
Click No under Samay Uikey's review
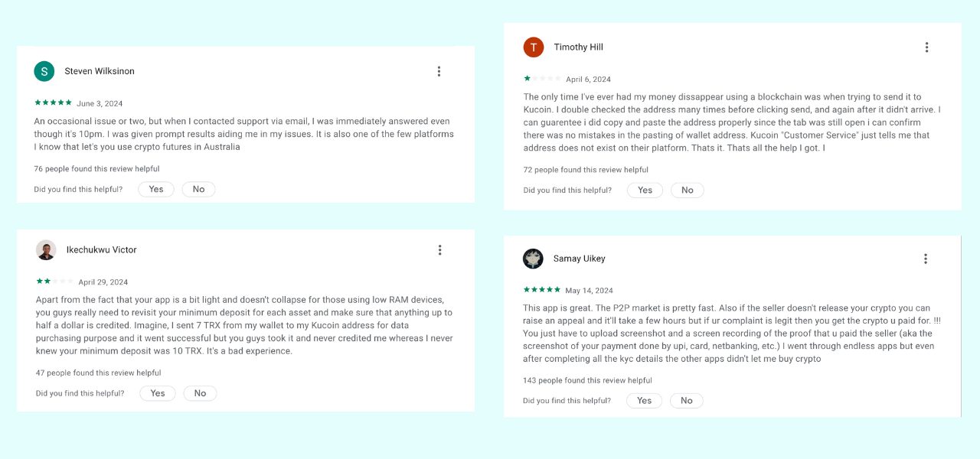(x=686, y=400)
